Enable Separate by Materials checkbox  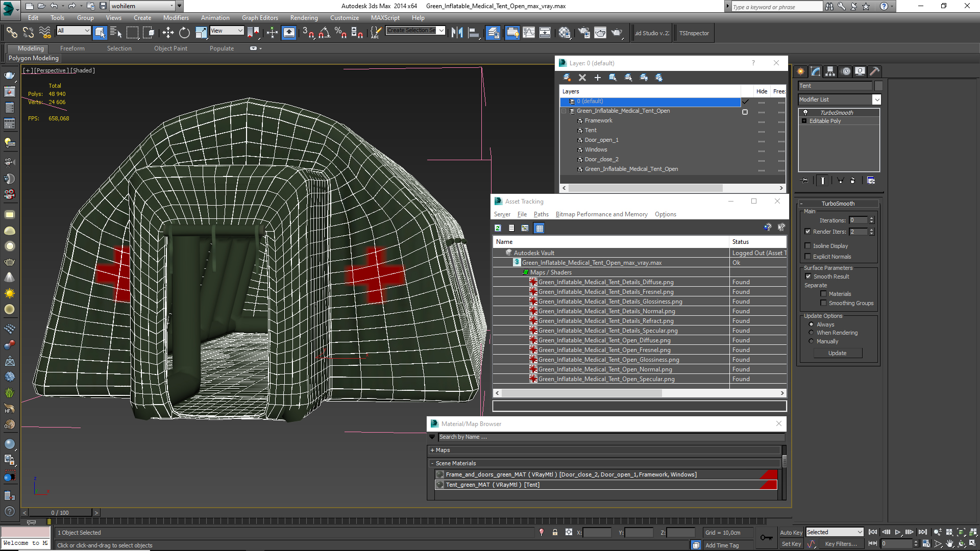click(823, 294)
